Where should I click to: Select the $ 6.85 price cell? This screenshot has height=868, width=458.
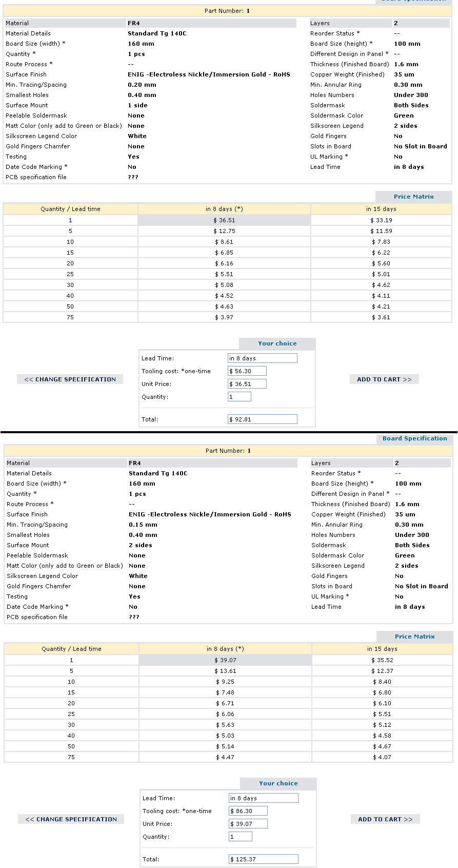[x=224, y=253]
